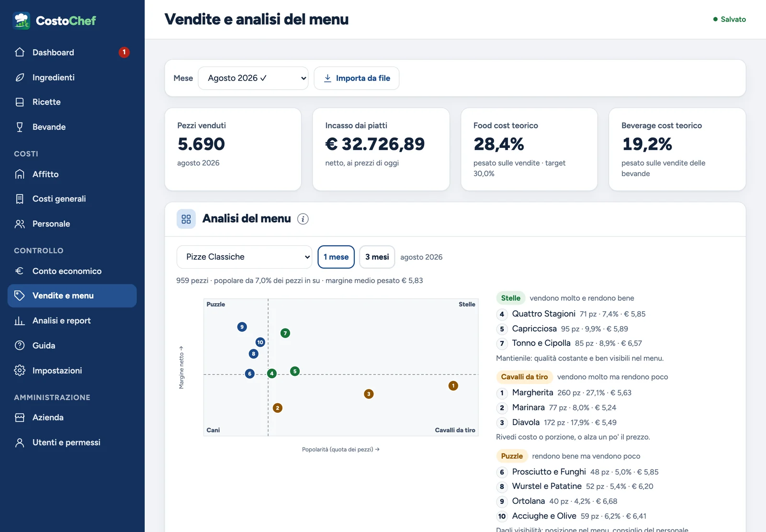Open the Personale menu item
The image size is (766, 532).
point(72,224)
